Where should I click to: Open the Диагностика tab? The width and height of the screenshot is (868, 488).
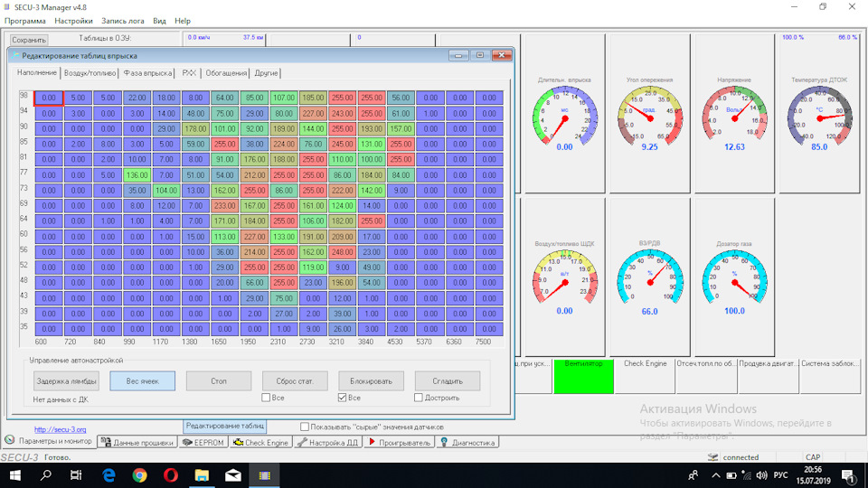[467, 443]
